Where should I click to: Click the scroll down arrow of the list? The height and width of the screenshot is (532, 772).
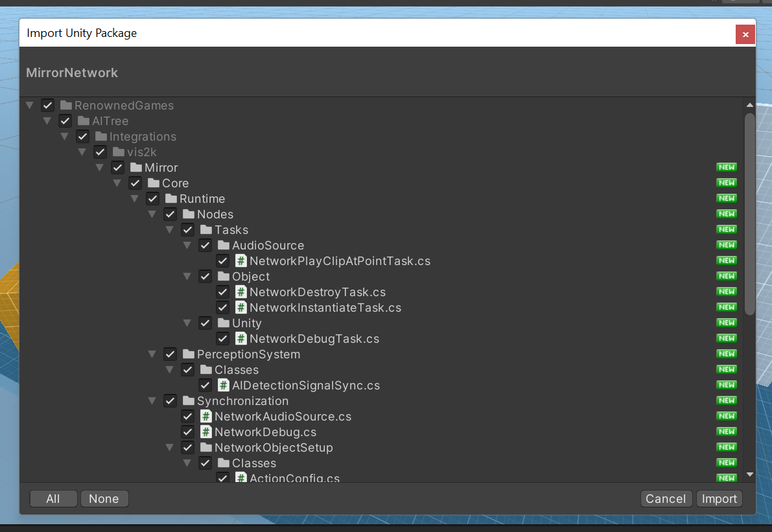point(750,474)
